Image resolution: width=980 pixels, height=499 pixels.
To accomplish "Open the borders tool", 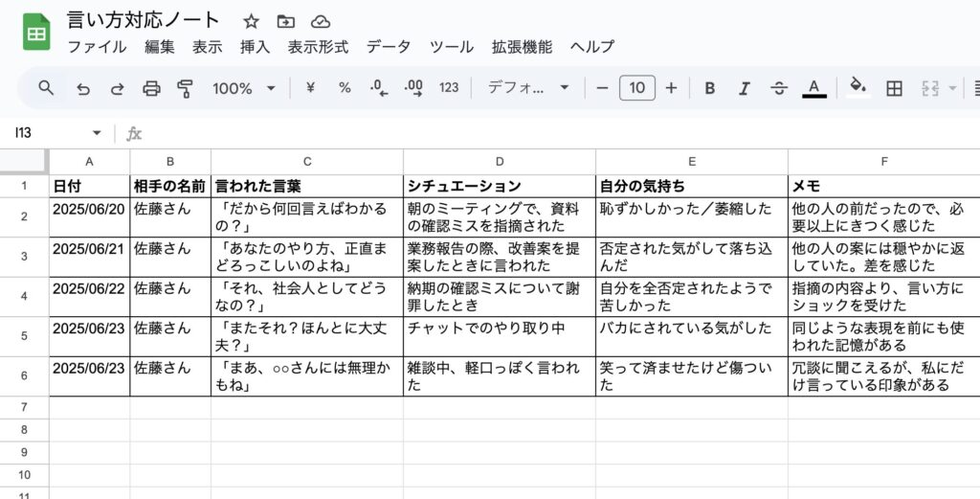I will point(895,89).
